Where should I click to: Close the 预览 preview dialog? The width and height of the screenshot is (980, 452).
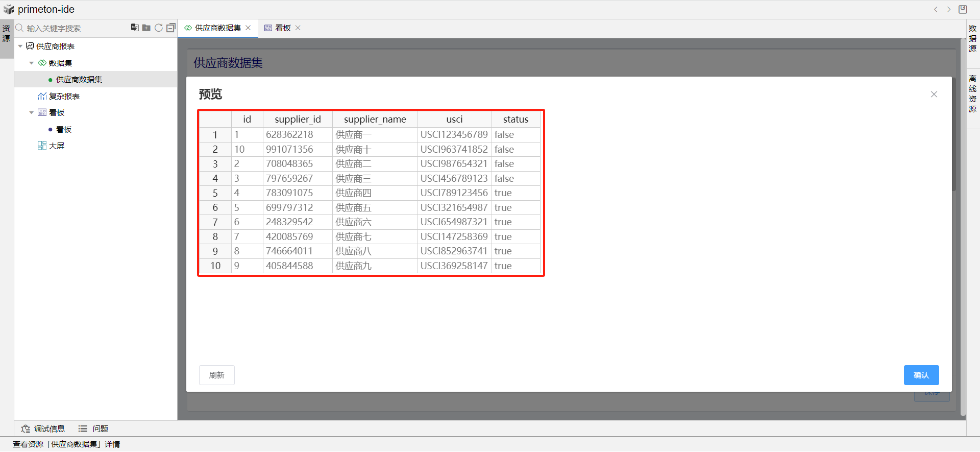[x=934, y=94]
